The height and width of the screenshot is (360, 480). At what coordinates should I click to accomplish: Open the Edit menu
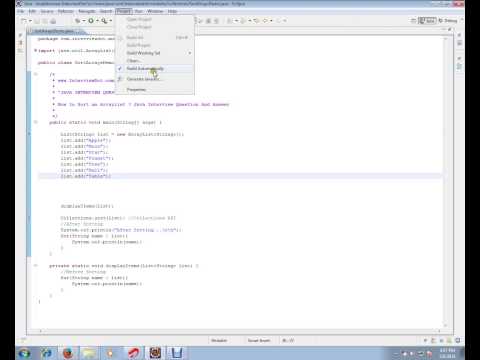pyautogui.click(x=32, y=11)
